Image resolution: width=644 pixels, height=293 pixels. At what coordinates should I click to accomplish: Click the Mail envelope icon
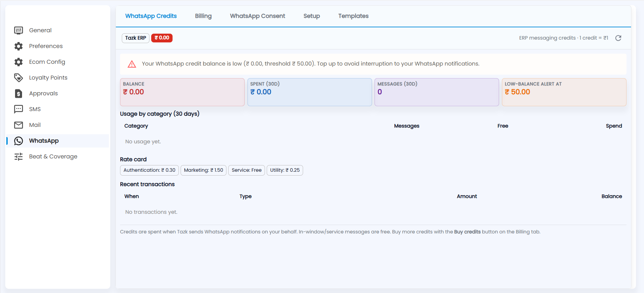click(19, 125)
